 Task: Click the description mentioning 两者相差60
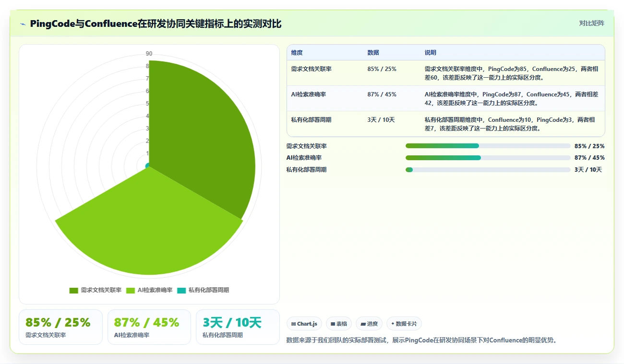[x=512, y=73]
